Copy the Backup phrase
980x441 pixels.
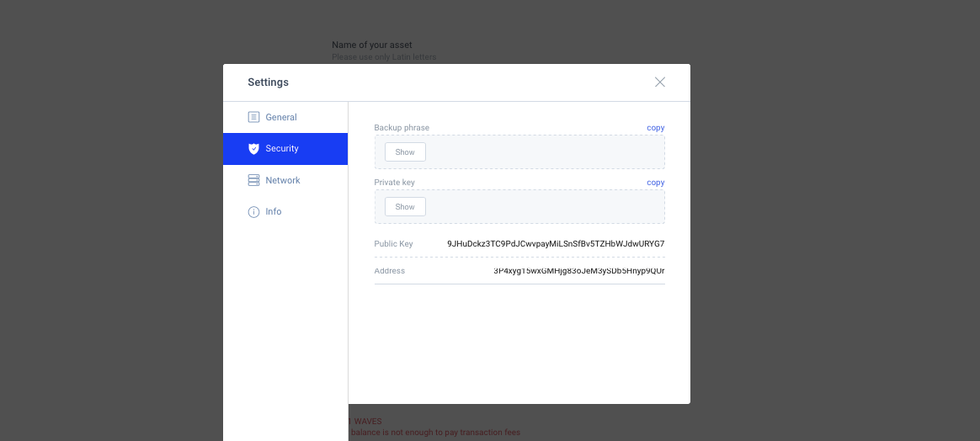656,127
